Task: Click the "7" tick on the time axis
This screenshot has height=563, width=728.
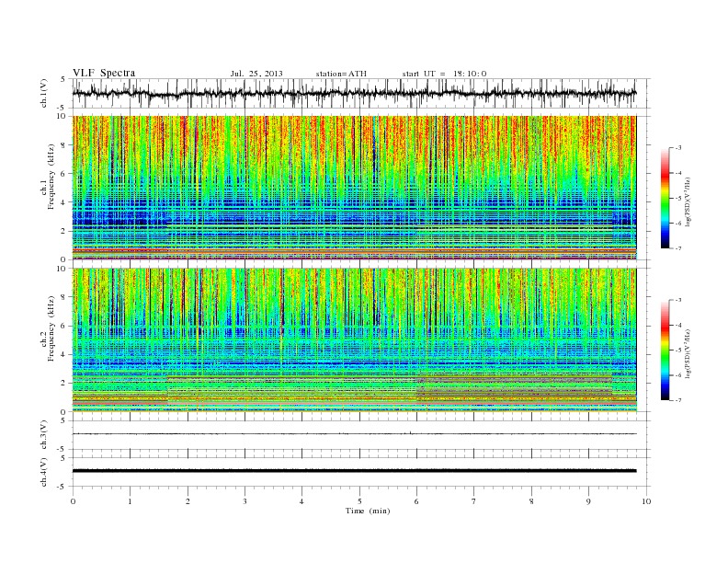Action: point(474,501)
